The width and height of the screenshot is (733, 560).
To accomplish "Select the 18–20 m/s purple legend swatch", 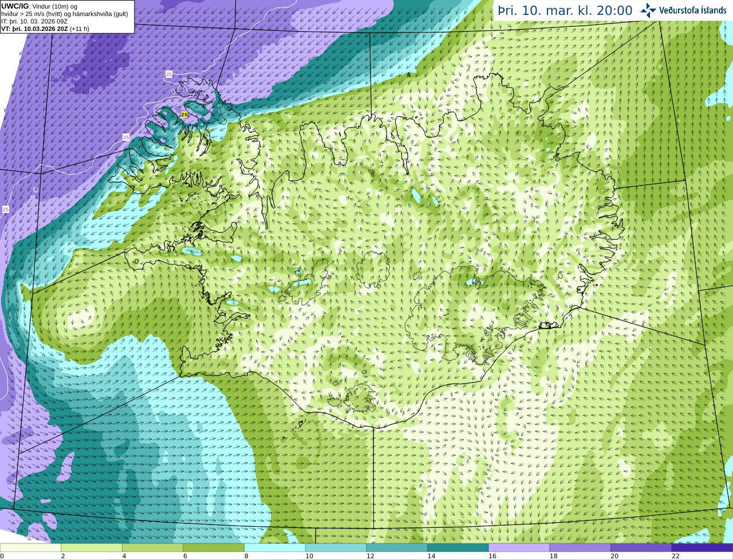I will click(x=580, y=547).
